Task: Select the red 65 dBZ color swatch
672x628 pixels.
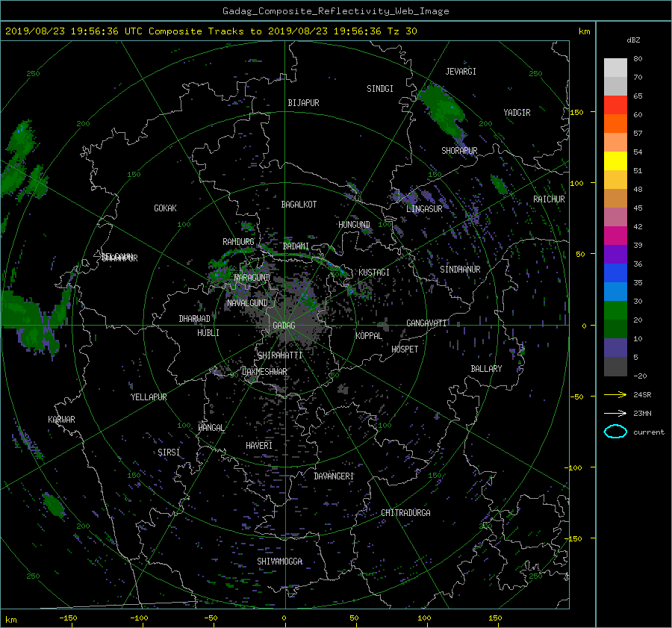Action: pyautogui.click(x=615, y=105)
